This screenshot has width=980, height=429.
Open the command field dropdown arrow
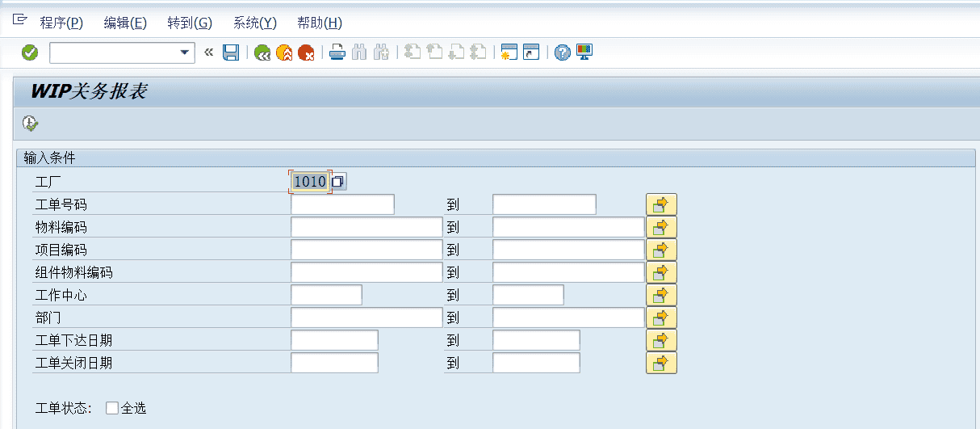point(184,53)
